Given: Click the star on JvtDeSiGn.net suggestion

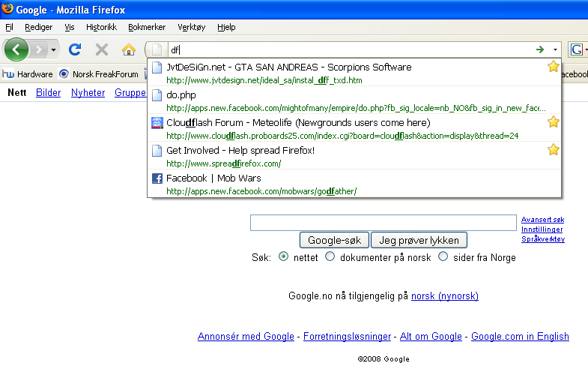Looking at the screenshot, I should (x=553, y=67).
